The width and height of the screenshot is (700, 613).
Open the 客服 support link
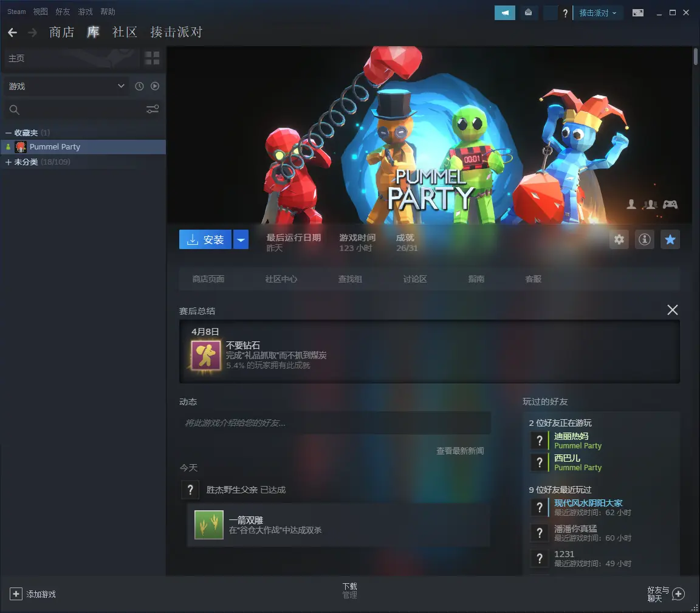(533, 279)
